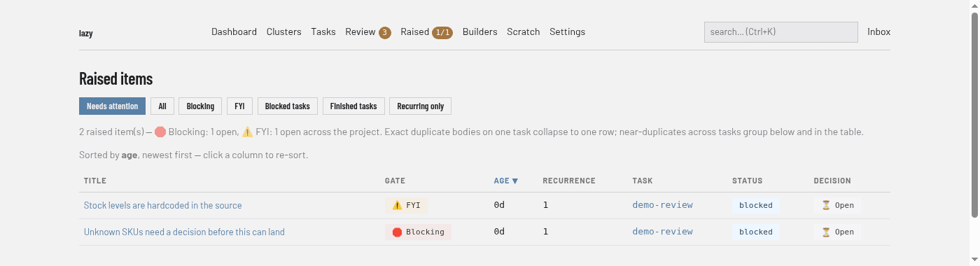
Task: Click the red Blocking gate badge
Action: (418, 232)
